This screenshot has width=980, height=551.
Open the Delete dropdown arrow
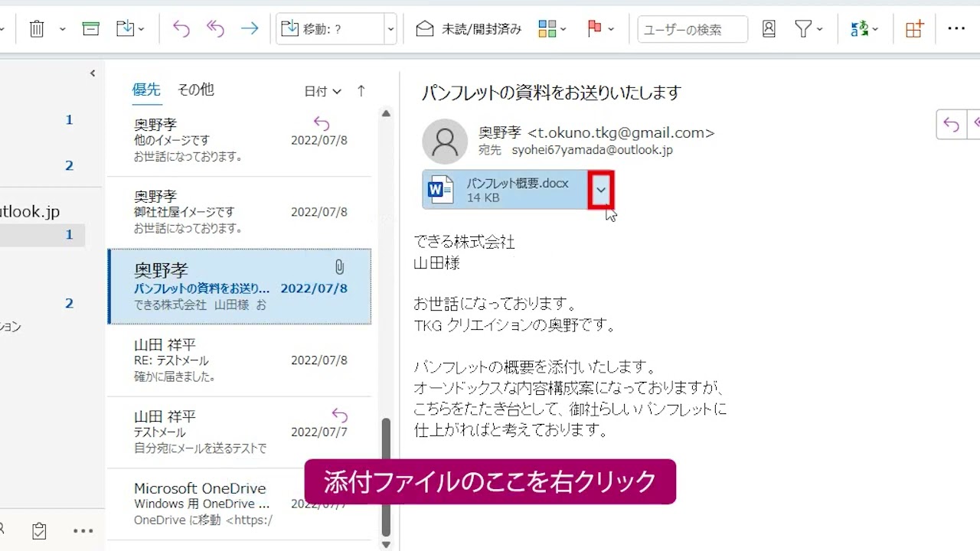pyautogui.click(x=62, y=29)
